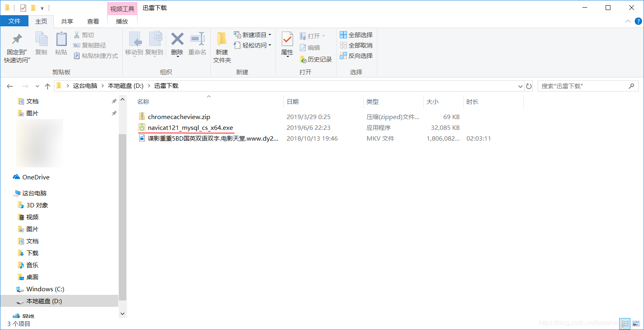Open 音乐 folder in the navigation pane
This screenshot has height=330, width=644.
pyautogui.click(x=32, y=265)
